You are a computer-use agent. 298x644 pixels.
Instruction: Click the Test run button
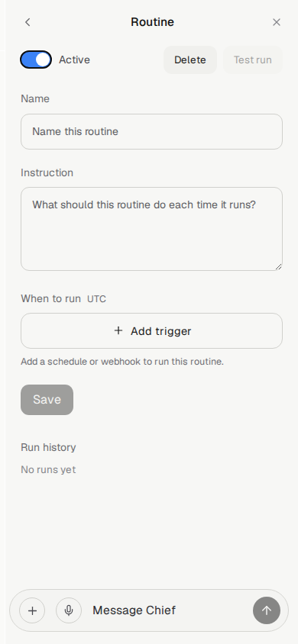(x=253, y=60)
